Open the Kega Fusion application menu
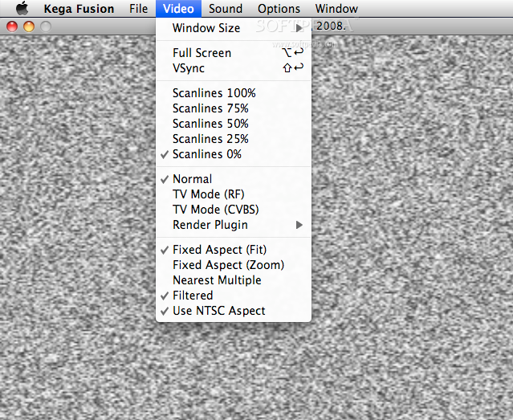 tap(79, 9)
